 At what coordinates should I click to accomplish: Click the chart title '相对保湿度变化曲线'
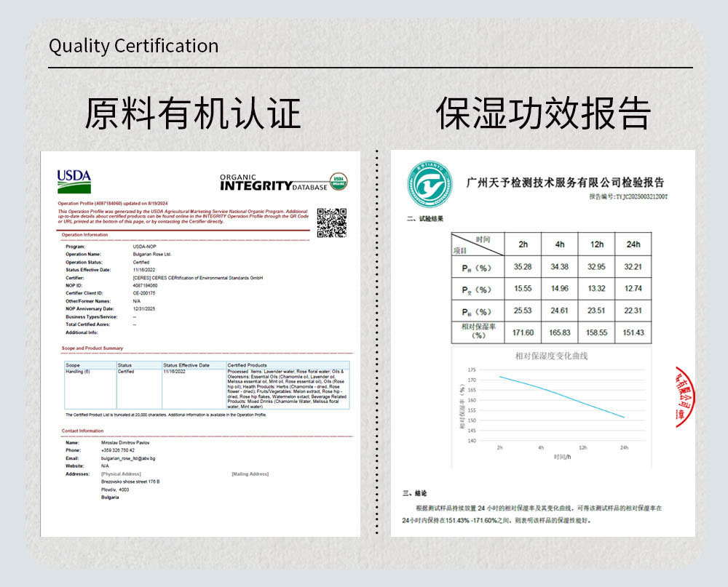tap(552, 356)
